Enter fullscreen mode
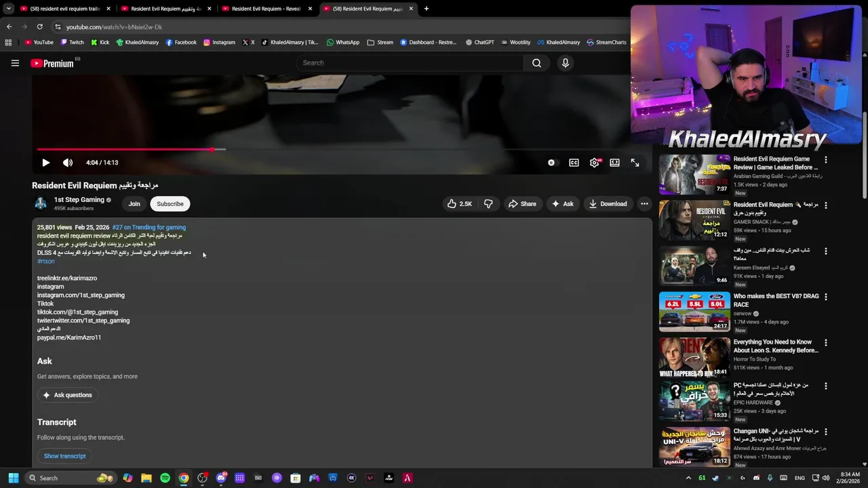Viewport: 868px width, 488px height. coord(635,163)
